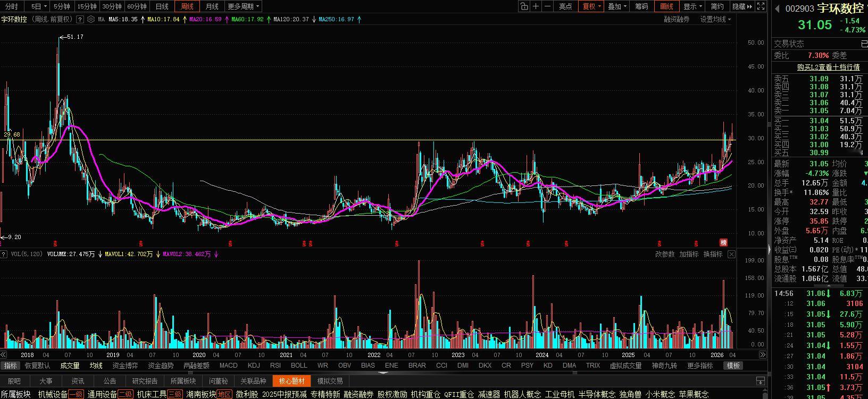The height and width of the screenshot is (399, 868).
Task: Click 恢复默认 to restore defaults
Action: [37, 366]
